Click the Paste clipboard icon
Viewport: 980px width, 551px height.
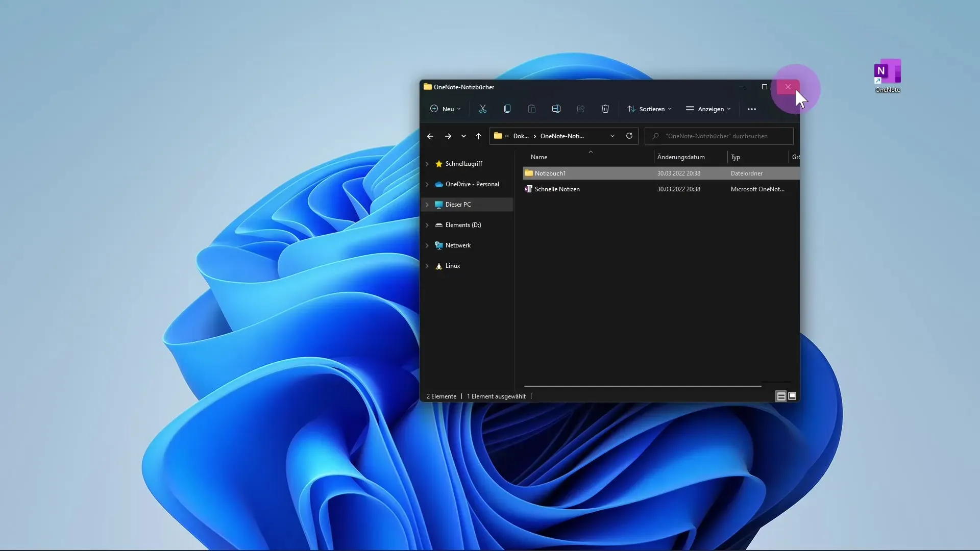point(532,109)
